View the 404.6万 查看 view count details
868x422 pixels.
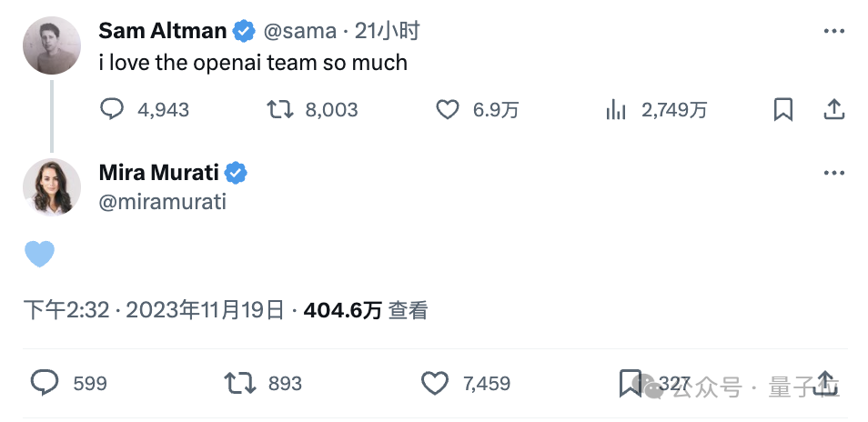(366, 311)
